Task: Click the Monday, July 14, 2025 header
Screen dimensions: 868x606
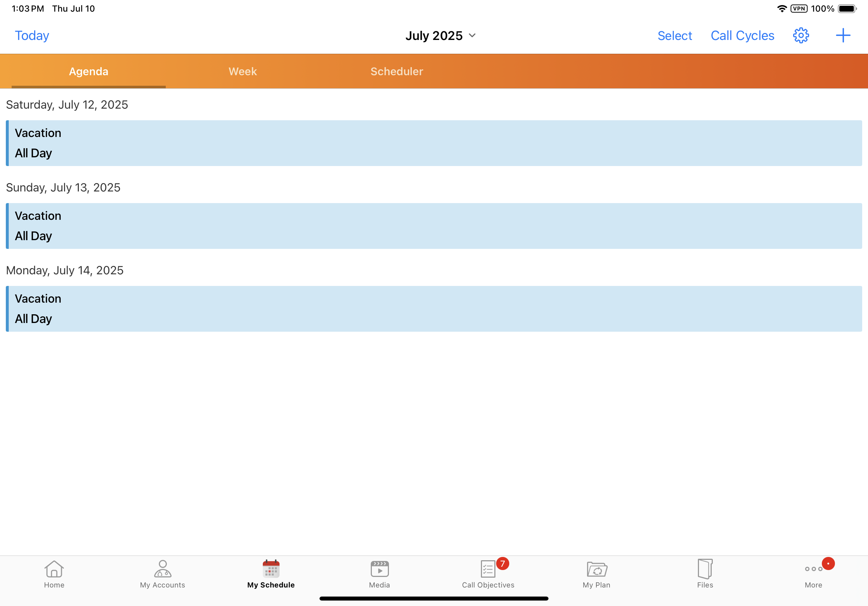Action: 65,270
